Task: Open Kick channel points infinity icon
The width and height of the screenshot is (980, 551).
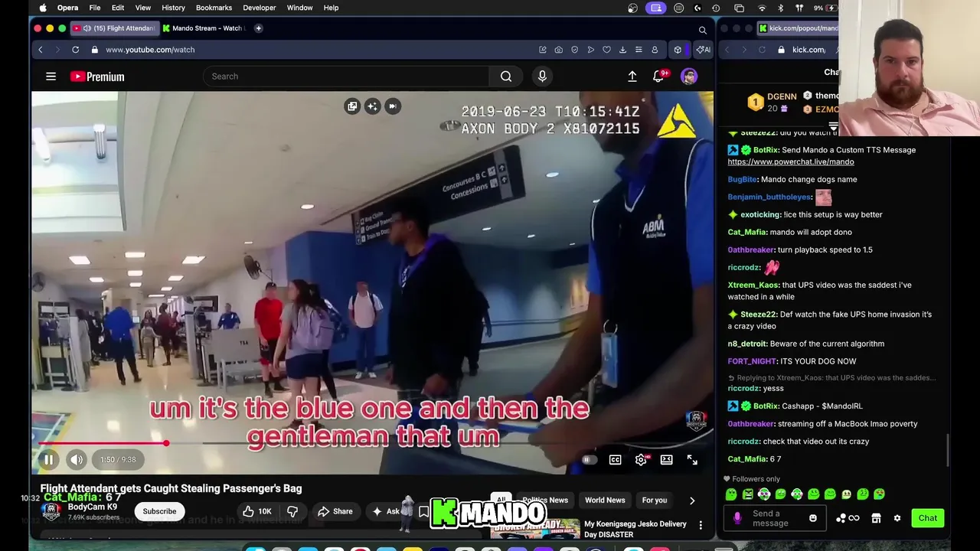Action: point(854,518)
